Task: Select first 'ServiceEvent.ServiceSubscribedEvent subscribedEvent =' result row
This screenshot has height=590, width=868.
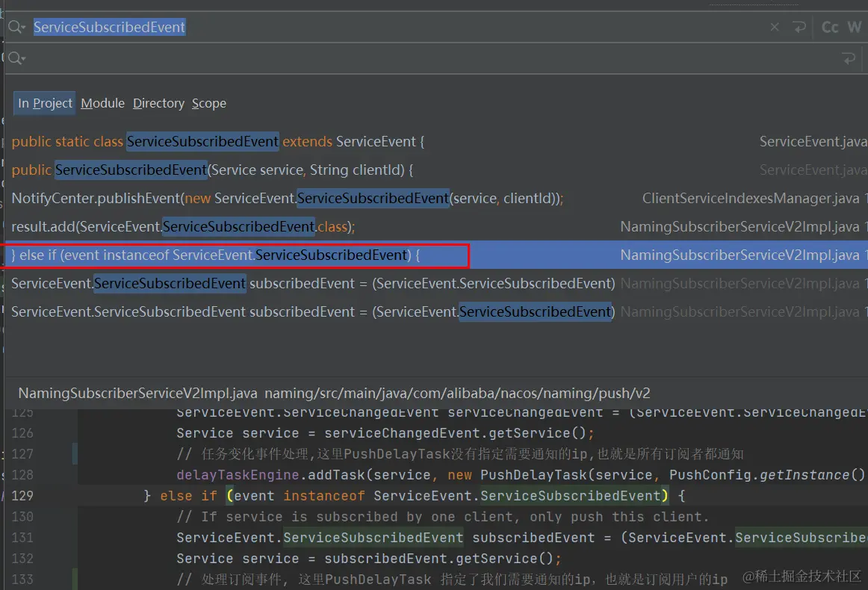Action: (x=436, y=283)
